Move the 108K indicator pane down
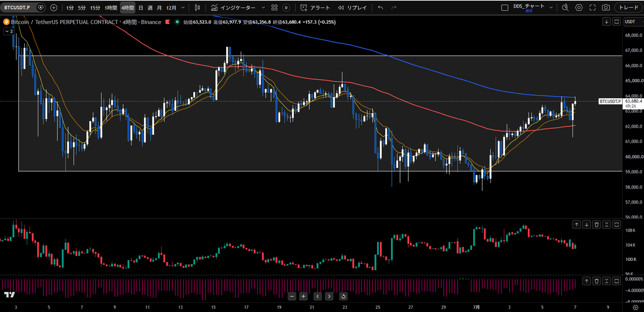Screen dimensions: 644x312 tap(587, 224)
